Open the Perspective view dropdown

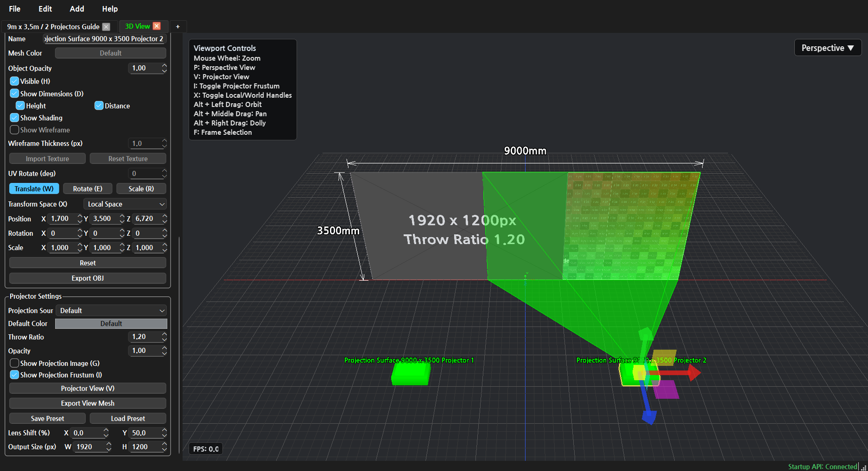(x=828, y=48)
